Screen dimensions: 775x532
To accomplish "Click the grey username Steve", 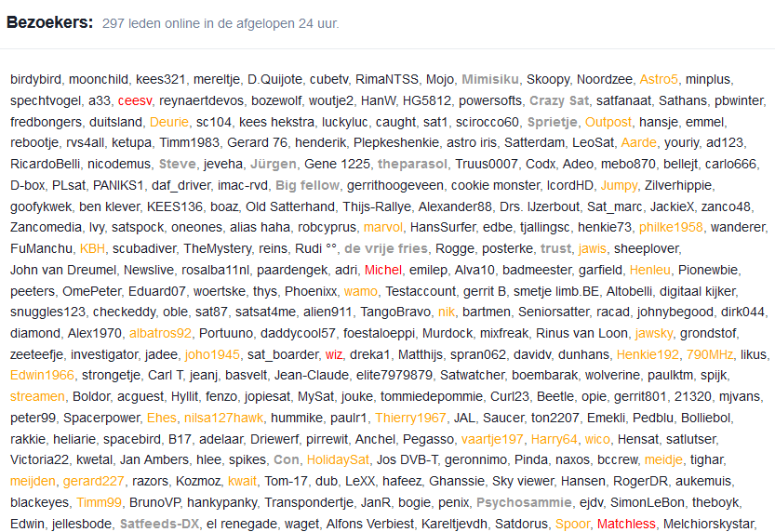I will 177,164.
